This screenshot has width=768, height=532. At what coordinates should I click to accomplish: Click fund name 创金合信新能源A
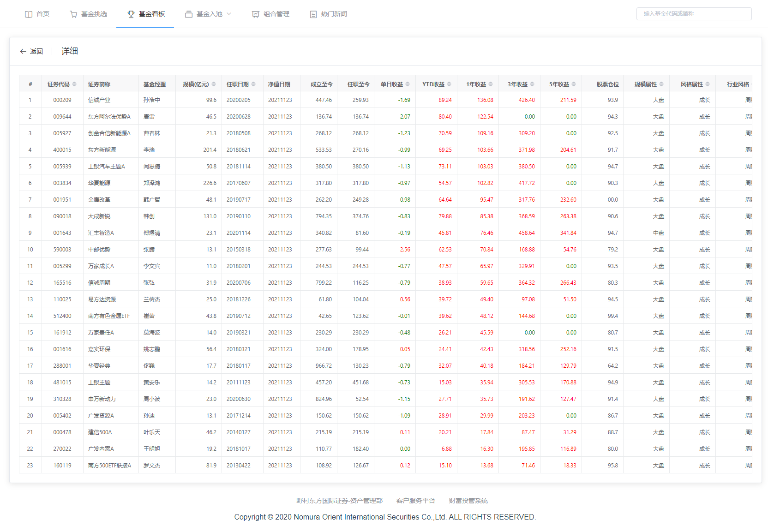109,133
